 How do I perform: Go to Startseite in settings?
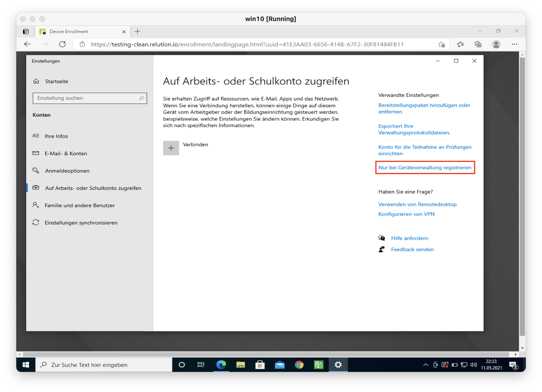[57, 81]
